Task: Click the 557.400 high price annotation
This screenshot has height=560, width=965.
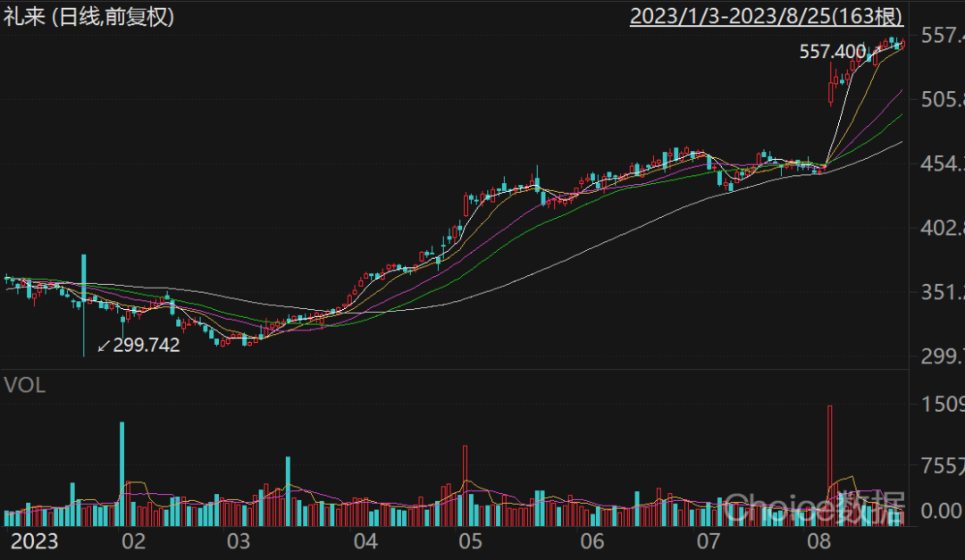Action: point(833,53)
